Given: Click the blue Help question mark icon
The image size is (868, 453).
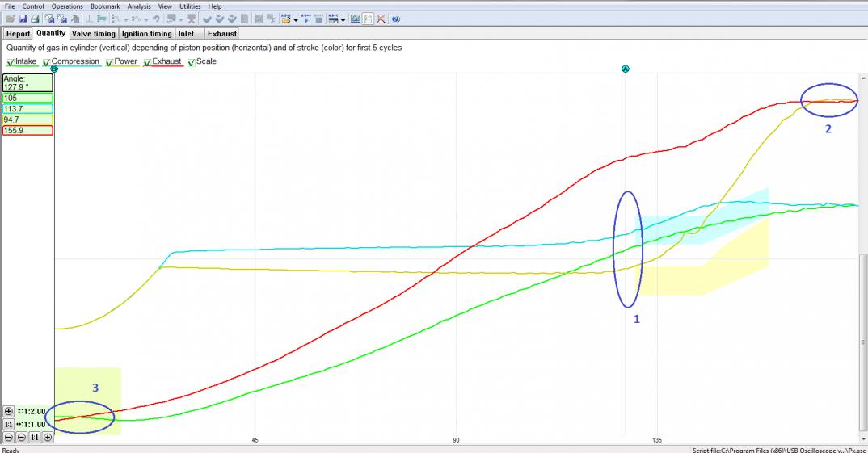Looking at the screenshot, I should click(395, 19).
